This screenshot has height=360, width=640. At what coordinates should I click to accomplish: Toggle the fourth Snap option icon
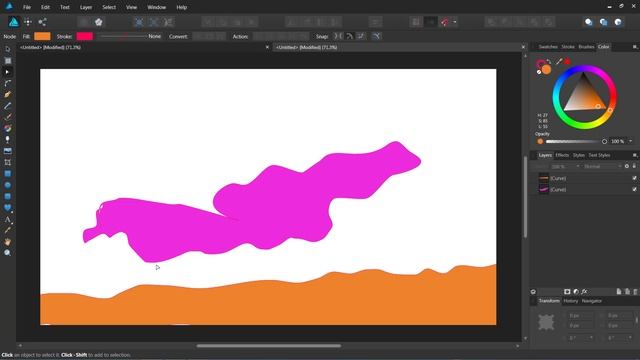tap(376, 36)
